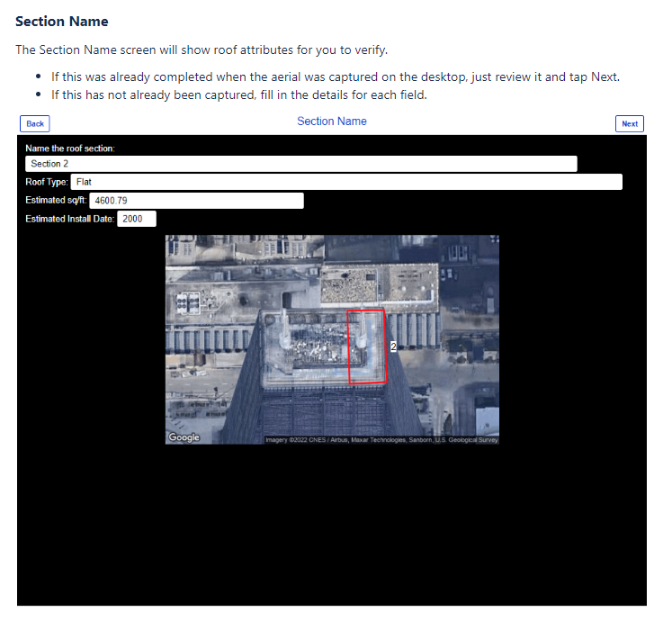Viewport: 672px width, 630px height.
Task: Click the bullet about tapping Next
Action: (336, 76)
